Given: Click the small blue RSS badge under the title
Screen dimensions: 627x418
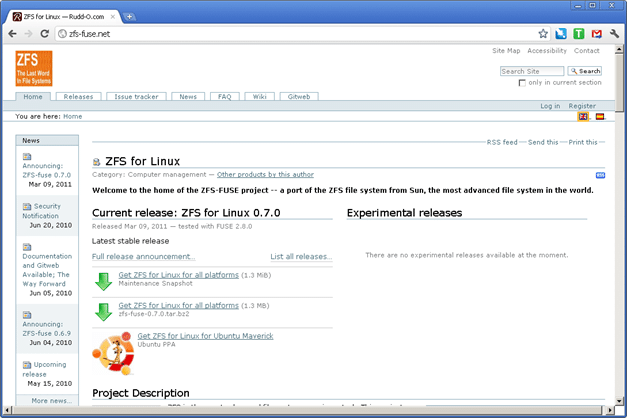Looking at the screenshot, I should tap(600, 175).
